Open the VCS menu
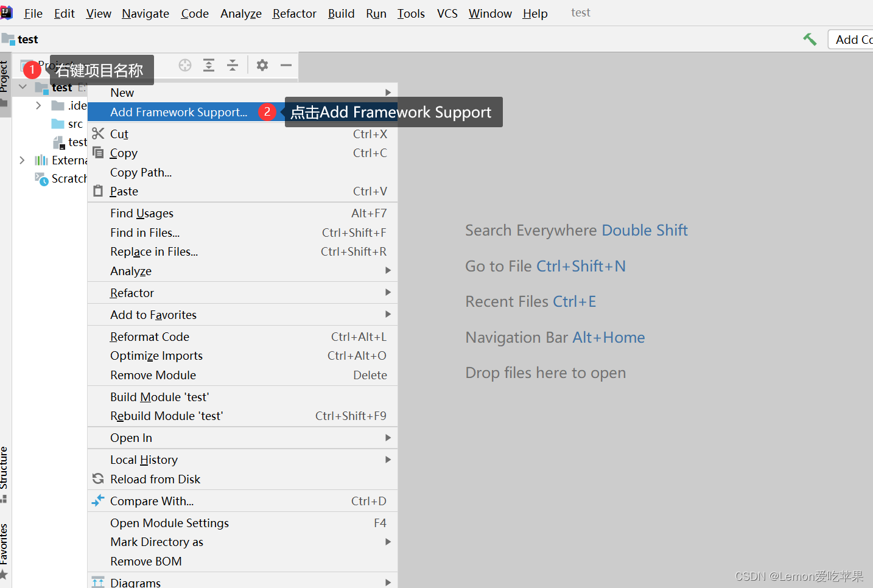The width and height of the screenshot is (873, 588). [447, 13]
